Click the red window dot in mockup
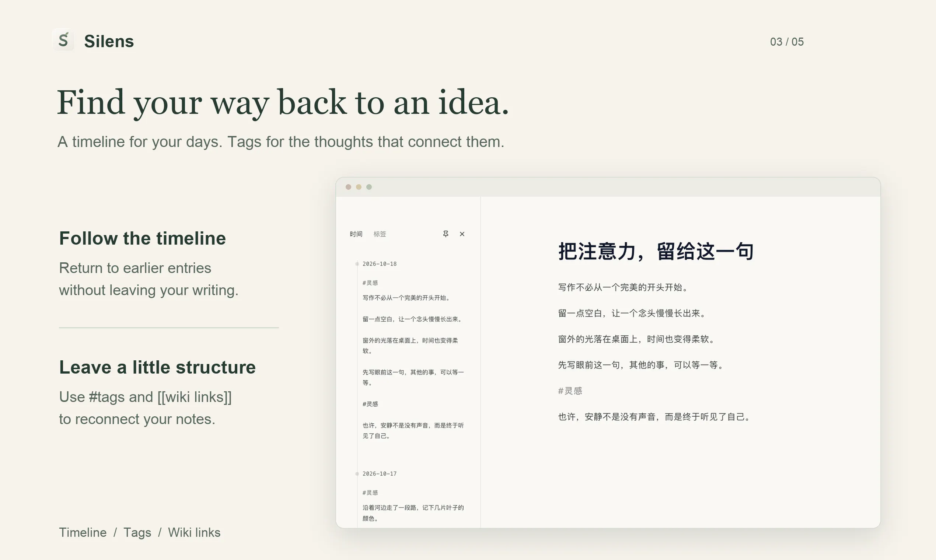 [348, 187]
